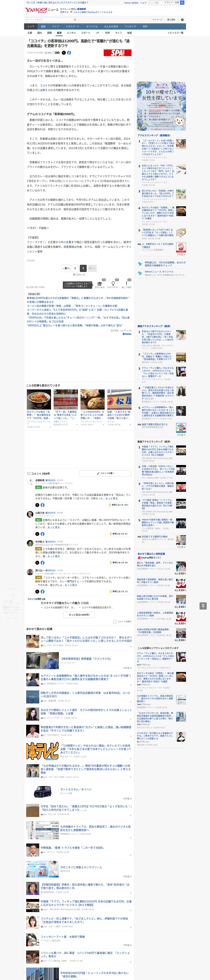Click 参考になった 87 button
The image size is (210, 980).
pos(119,534)
